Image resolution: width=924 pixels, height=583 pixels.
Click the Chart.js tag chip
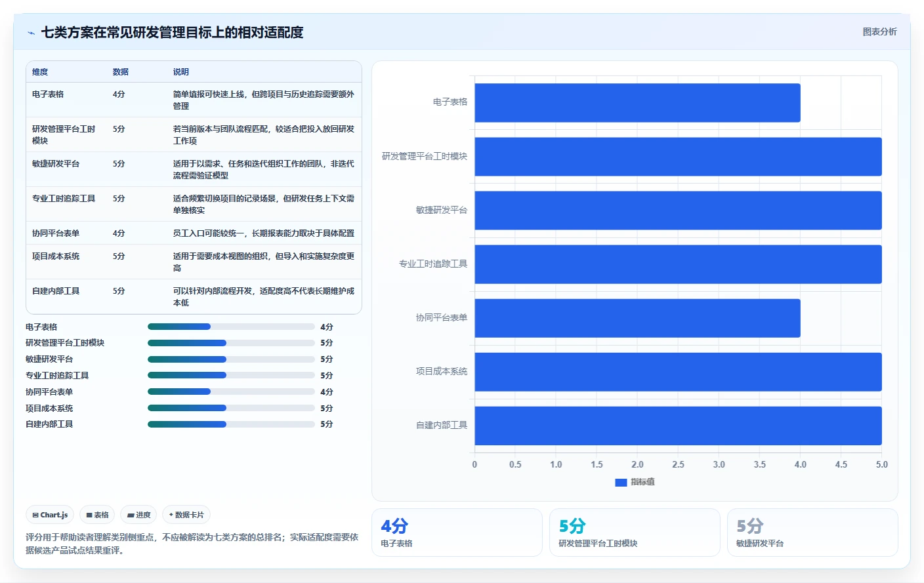point(51,515)
